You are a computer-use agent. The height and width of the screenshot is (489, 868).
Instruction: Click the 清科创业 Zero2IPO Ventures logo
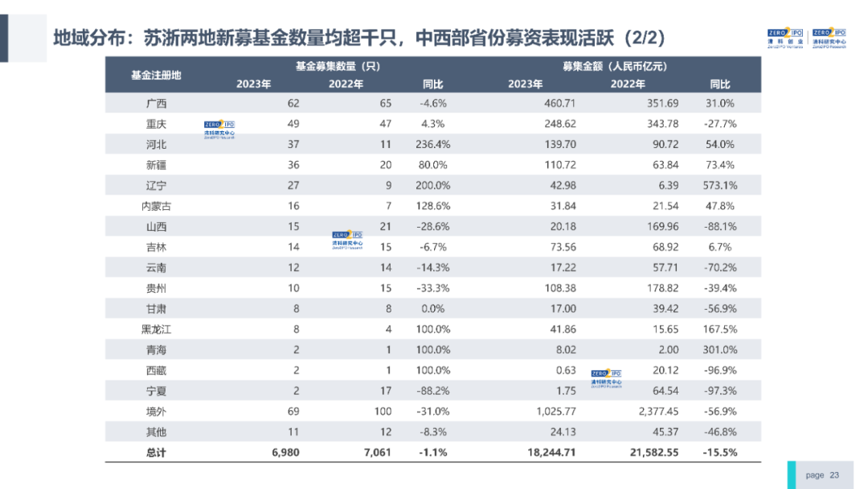[785, 39]
